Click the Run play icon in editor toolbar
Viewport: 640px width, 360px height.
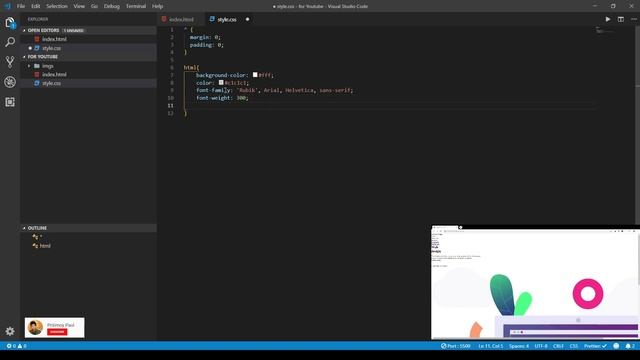click(x=608, y=19)
